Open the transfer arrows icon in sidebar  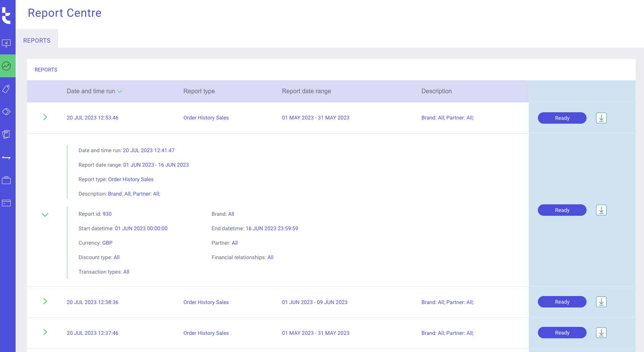coord(6,157)
